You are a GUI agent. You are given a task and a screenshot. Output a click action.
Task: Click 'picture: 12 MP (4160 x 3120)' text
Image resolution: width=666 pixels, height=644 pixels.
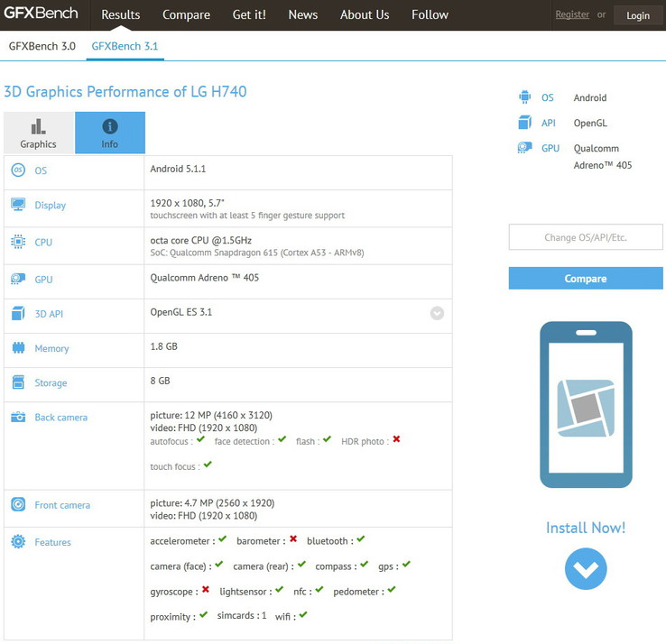tap(211, 415)
